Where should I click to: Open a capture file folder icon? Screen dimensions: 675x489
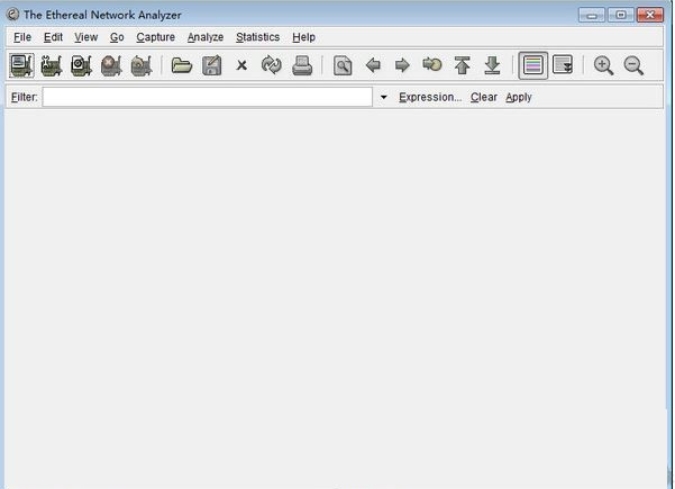point(182,65)
